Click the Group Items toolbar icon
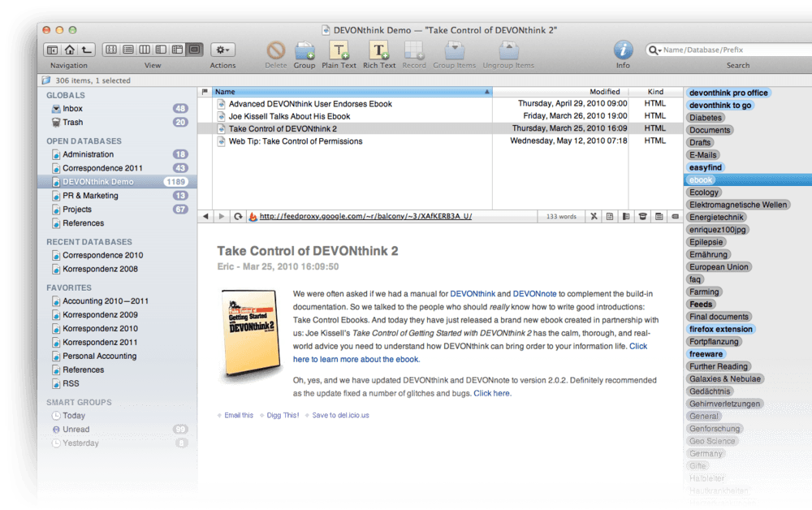The width and height of the screenshot is (812, 510). pyautogui.click(x=454, y=50)
